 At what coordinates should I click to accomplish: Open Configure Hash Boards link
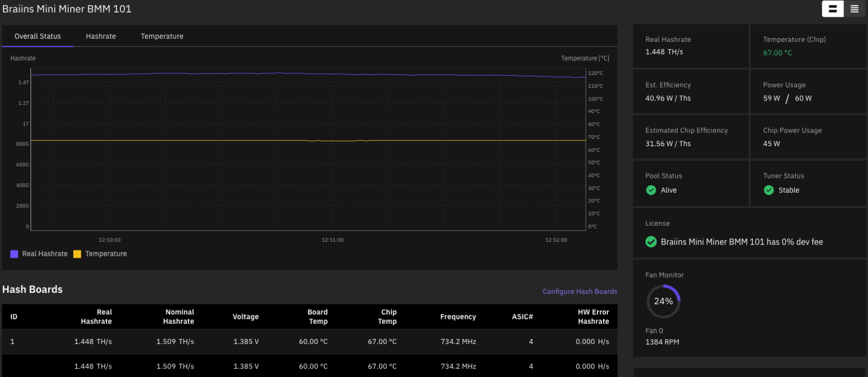(580, 292)
